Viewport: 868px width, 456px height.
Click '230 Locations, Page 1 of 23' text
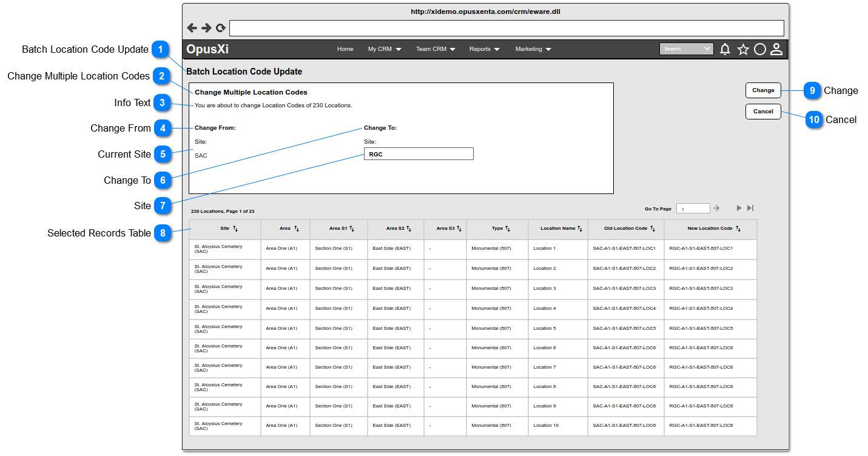223,212
